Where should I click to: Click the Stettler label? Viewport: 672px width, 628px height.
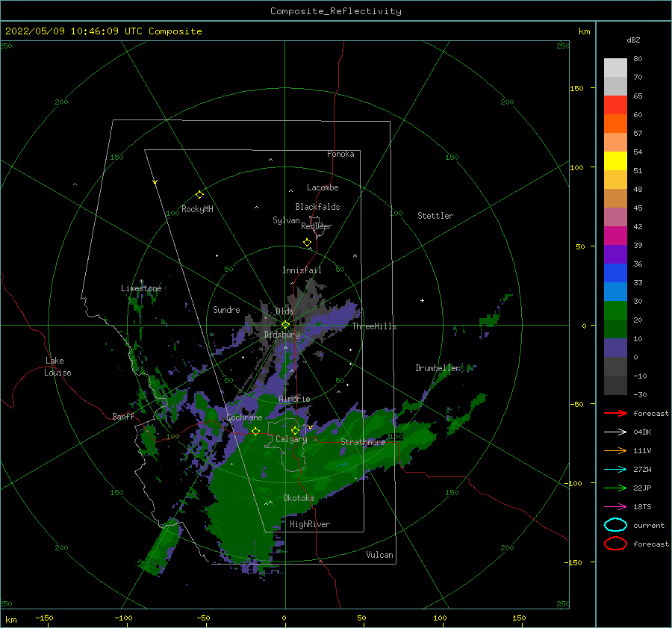tap(435, 216)
